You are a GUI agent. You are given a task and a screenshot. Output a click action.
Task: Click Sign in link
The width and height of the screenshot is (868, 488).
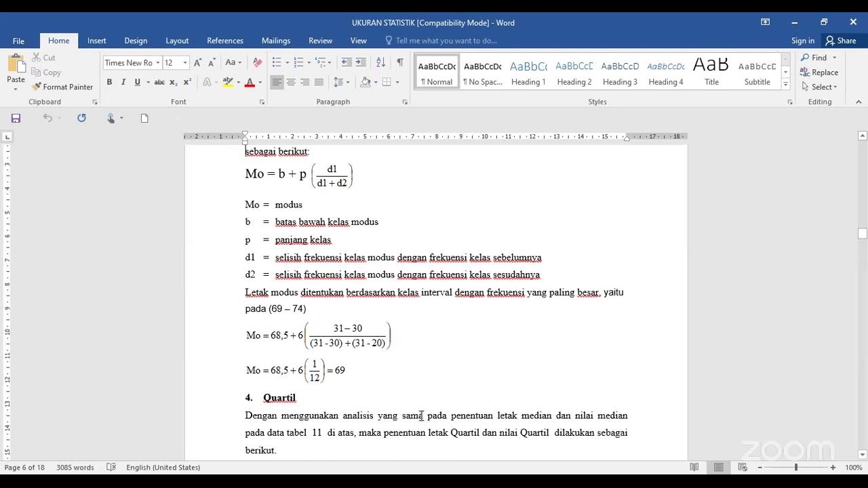(803, 41)
